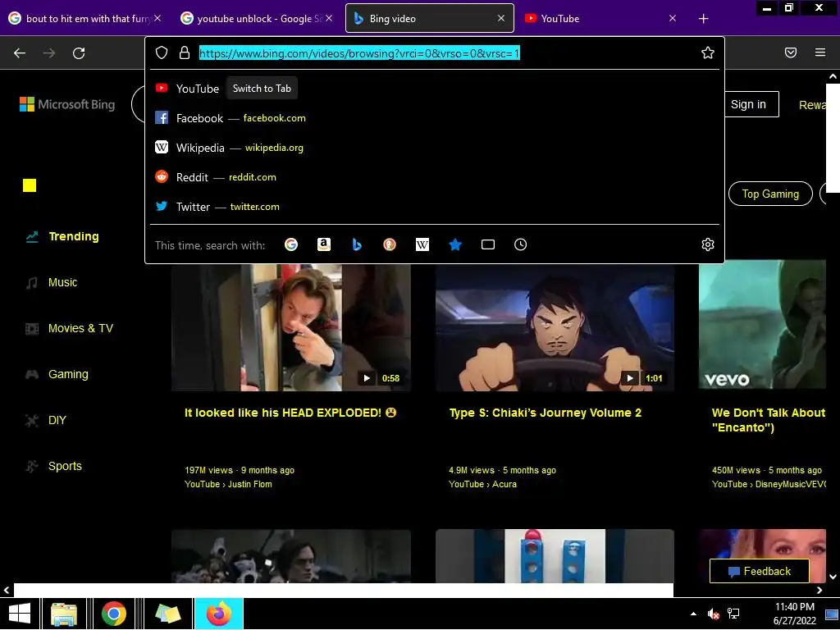Viewport: 840px width, 630px height.
Task: Open site info via the padlock icon
Action: click(185, 52)
